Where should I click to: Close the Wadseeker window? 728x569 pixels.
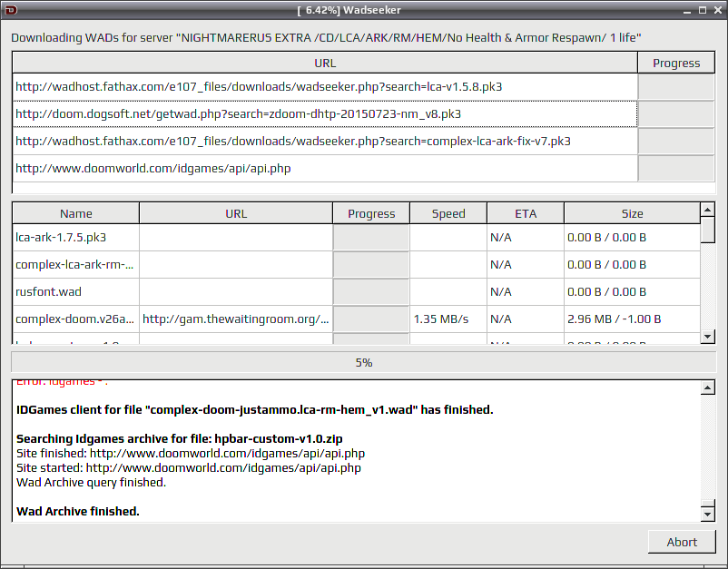(x=718, y=10)
